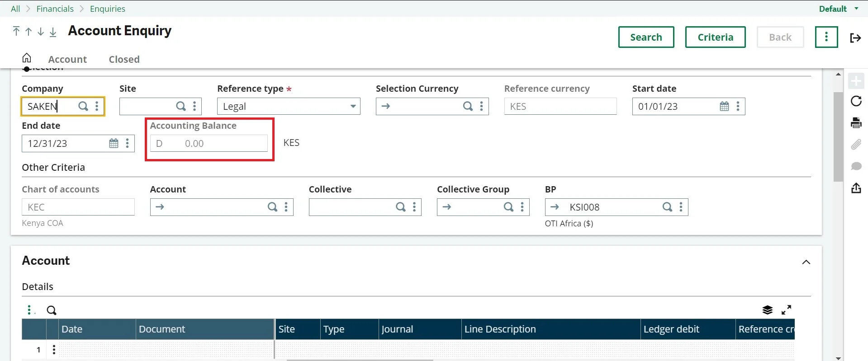Sort by the Type column header
This screenshot has width=868, height=361.
click(350, 329)
